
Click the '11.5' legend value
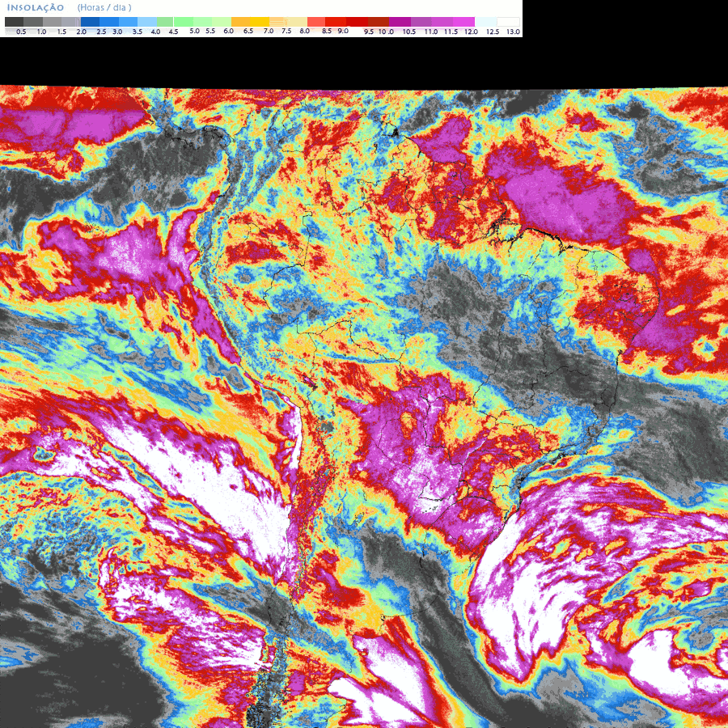[451, 32]
